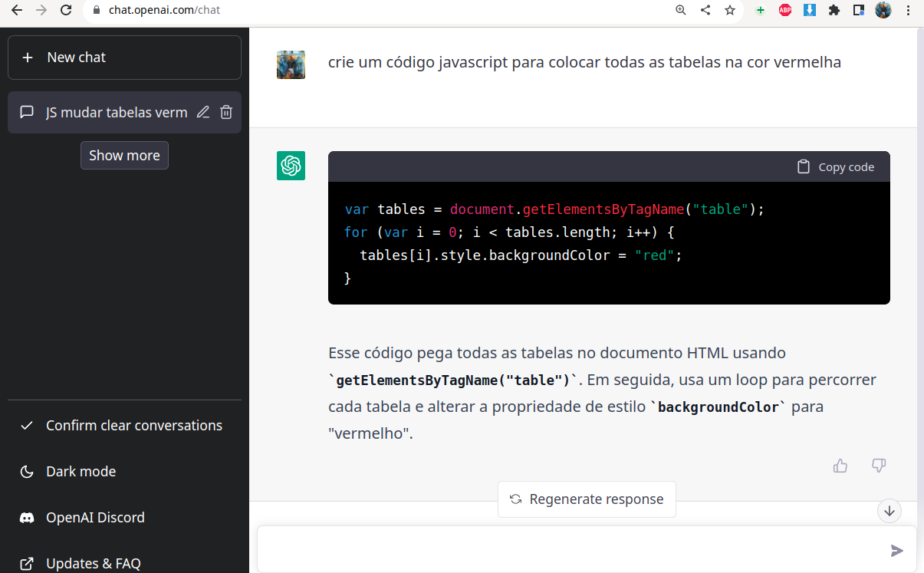The image size is (924, 573).
Task: Expand chat list with Show more
Action: [x=124, y=156]
